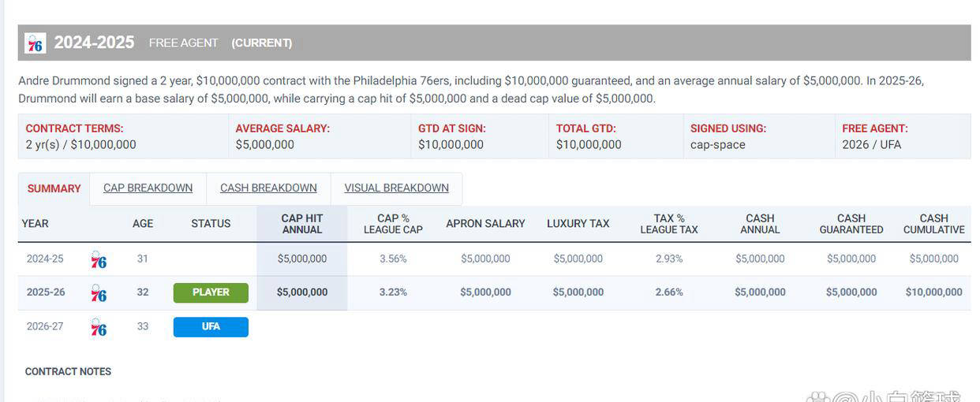
Task: Click the Luxury Tax column header
Action: 578,224
